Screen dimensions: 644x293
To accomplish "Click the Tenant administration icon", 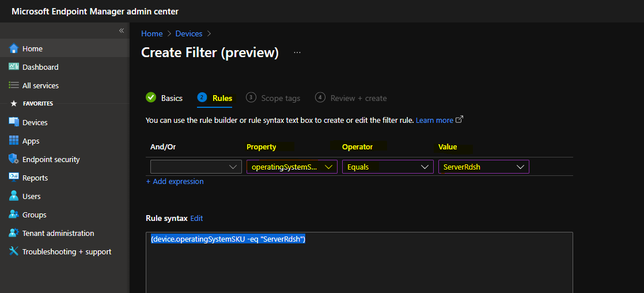I will coord(14,233).
